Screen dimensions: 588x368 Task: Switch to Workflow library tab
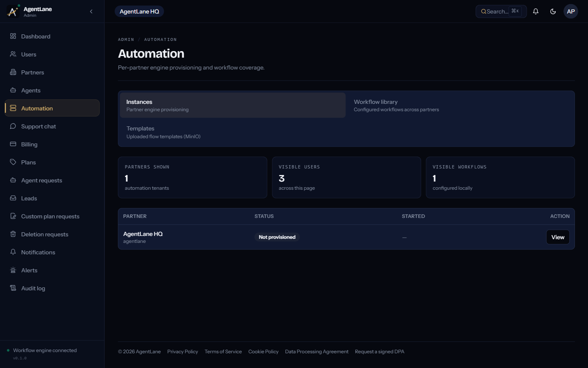[x=460, y=105]
